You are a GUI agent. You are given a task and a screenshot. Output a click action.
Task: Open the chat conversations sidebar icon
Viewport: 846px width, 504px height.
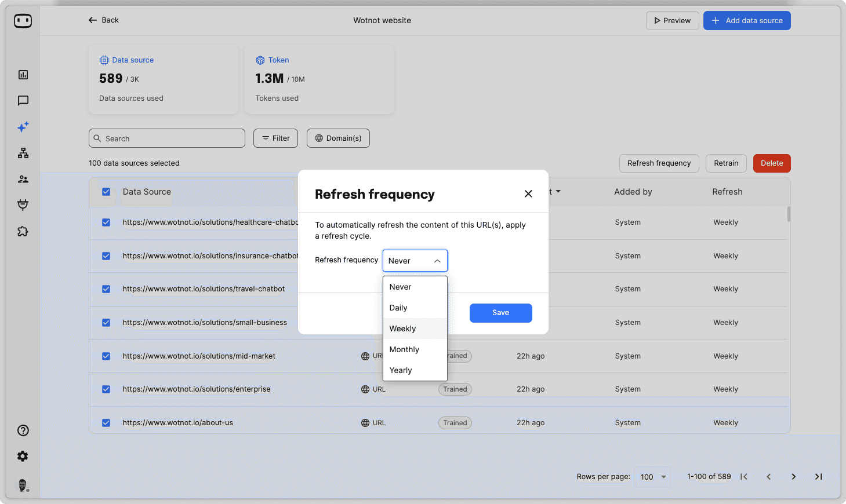coord(23,101)
